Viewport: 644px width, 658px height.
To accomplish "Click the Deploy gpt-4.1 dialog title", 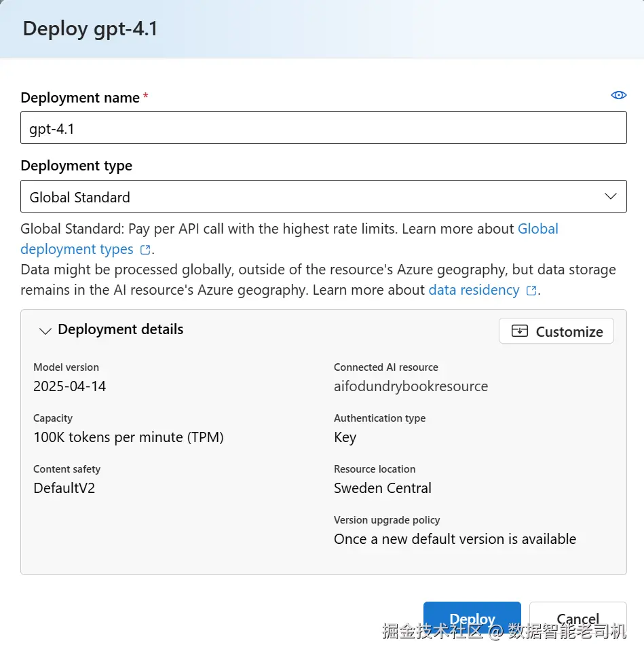I will (90, 29).
